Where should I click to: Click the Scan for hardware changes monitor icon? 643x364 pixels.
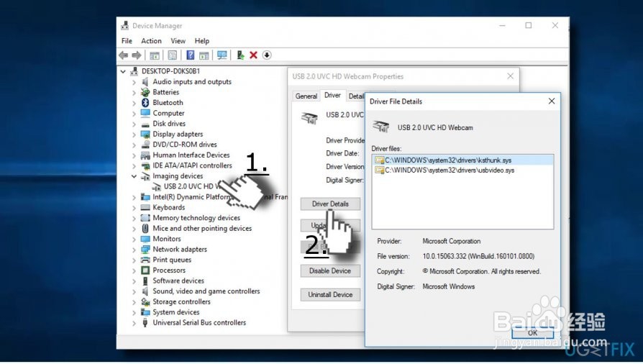(222, 55)
